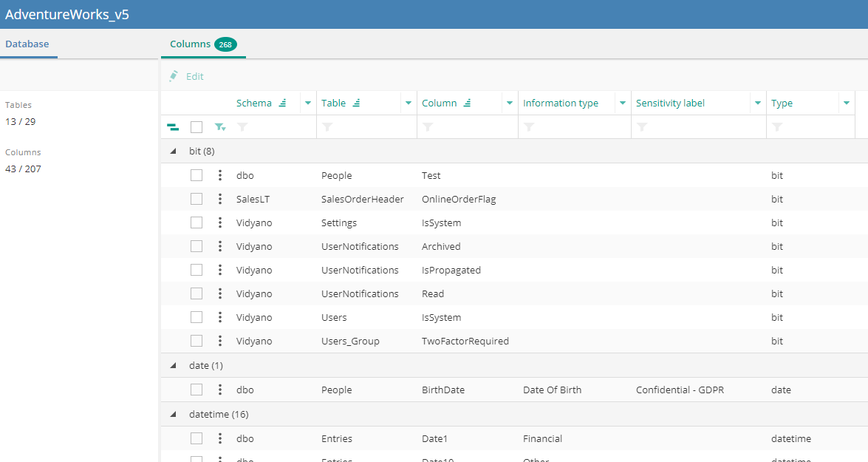
Task: Collapse the date (1) group
Action: pyautogui.click(x=174, y=365)
